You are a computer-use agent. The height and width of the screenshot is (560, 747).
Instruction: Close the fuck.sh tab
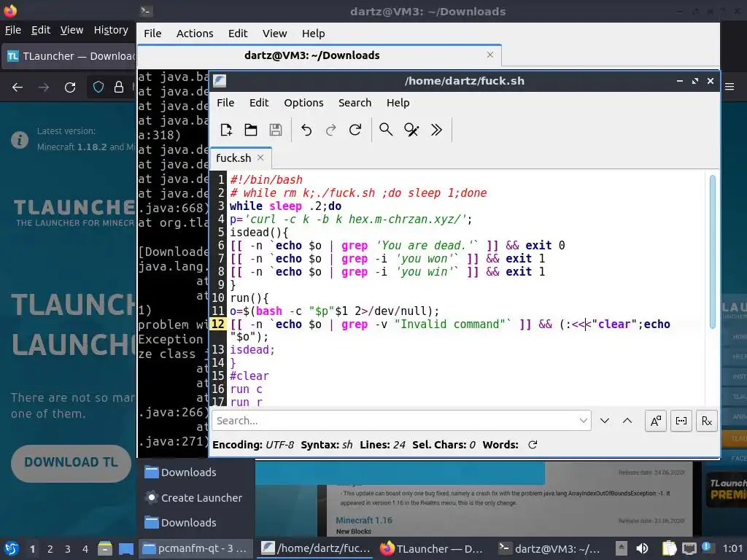tap(260, 157)
